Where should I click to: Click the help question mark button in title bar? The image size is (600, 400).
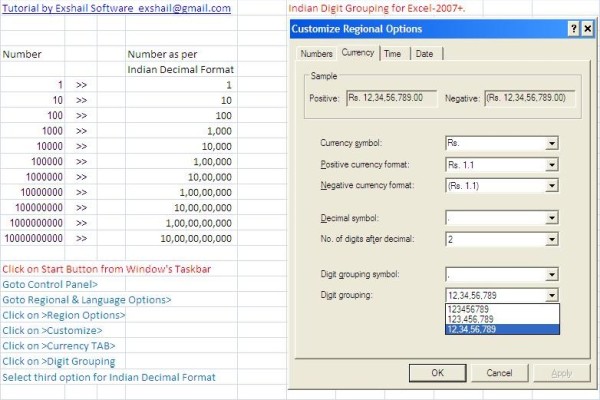coord(573,29)
